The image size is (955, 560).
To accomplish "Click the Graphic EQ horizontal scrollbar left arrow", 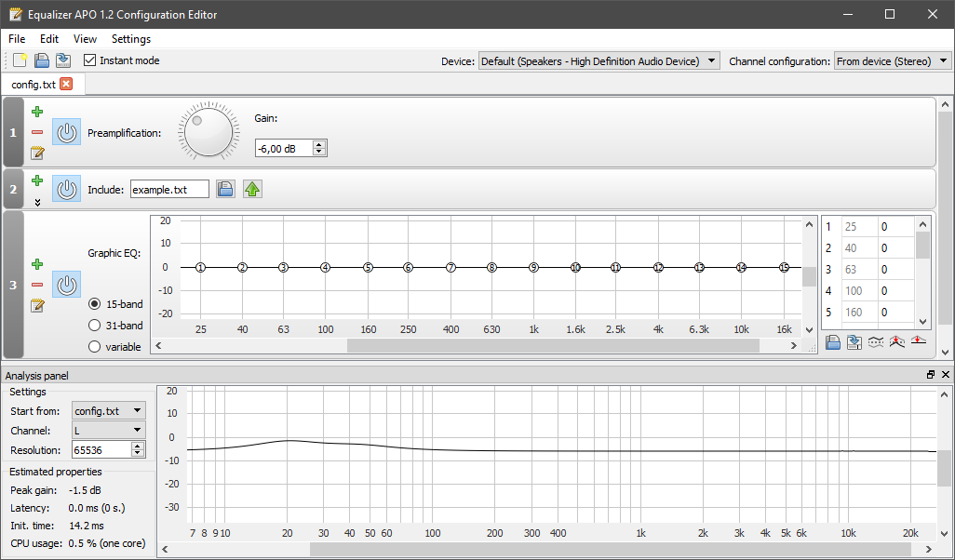I will (158, 346).
